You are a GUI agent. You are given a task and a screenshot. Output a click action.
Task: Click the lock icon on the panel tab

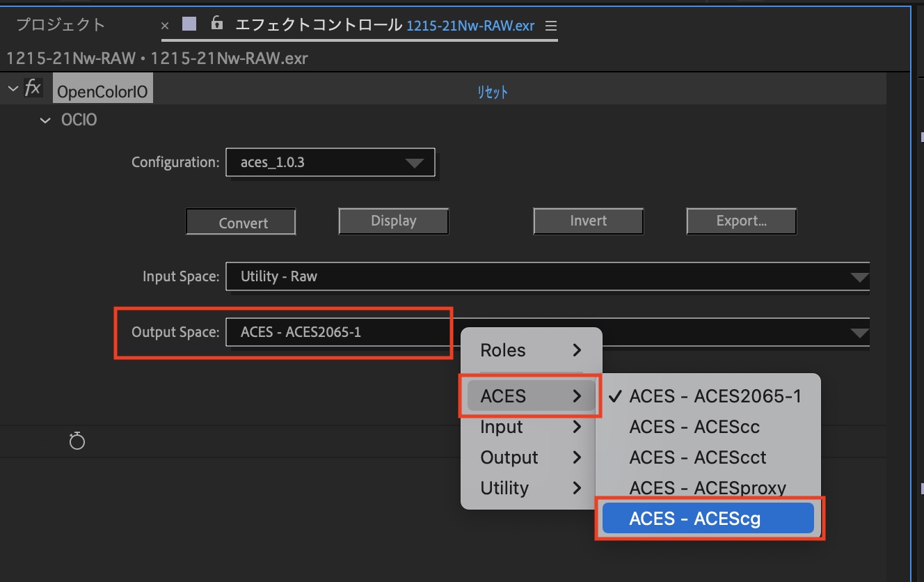click(217, 24)
